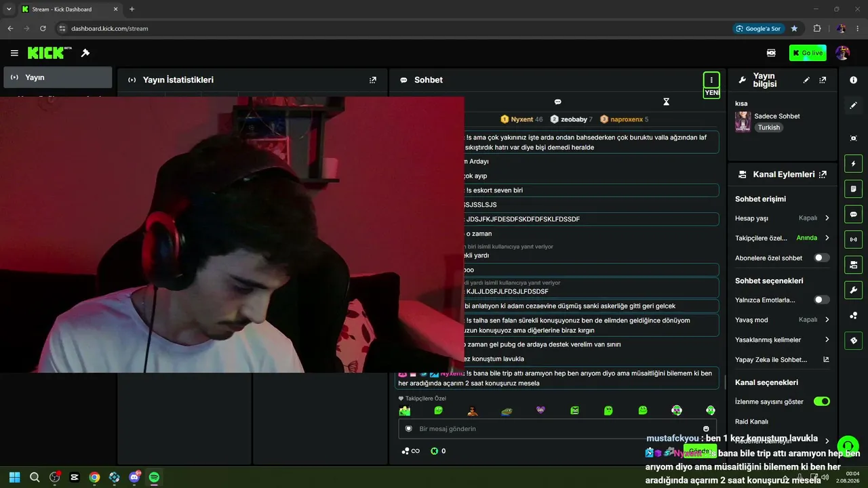Click the camera frame icon in right sidebar
The height and width of the screenshot is (488, 868).
click(853, 138)
